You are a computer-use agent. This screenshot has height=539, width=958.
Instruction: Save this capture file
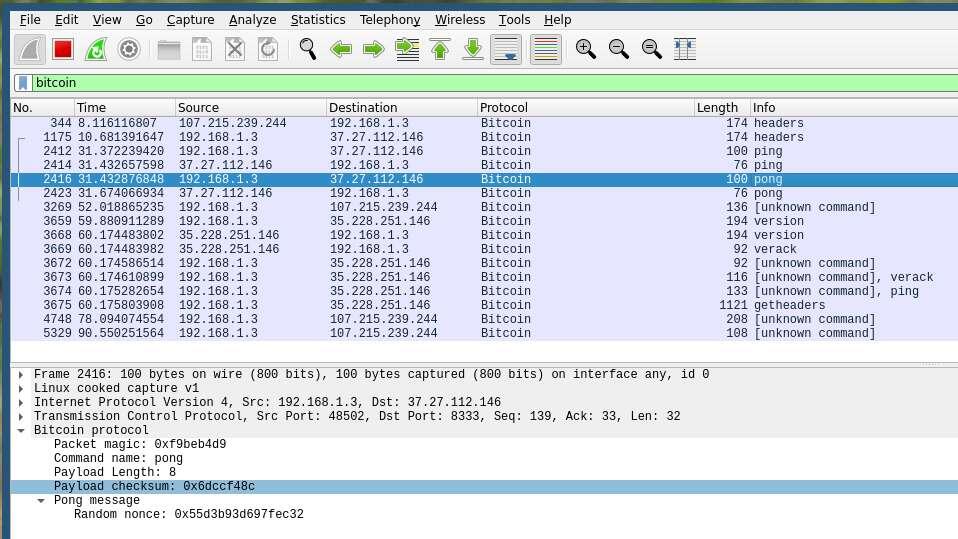point(202,50)
